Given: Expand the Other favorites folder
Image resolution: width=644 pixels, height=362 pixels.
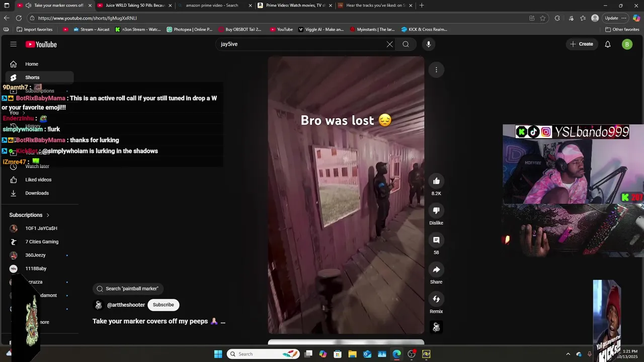Looking at the screenshot, I should click(622, 29).
